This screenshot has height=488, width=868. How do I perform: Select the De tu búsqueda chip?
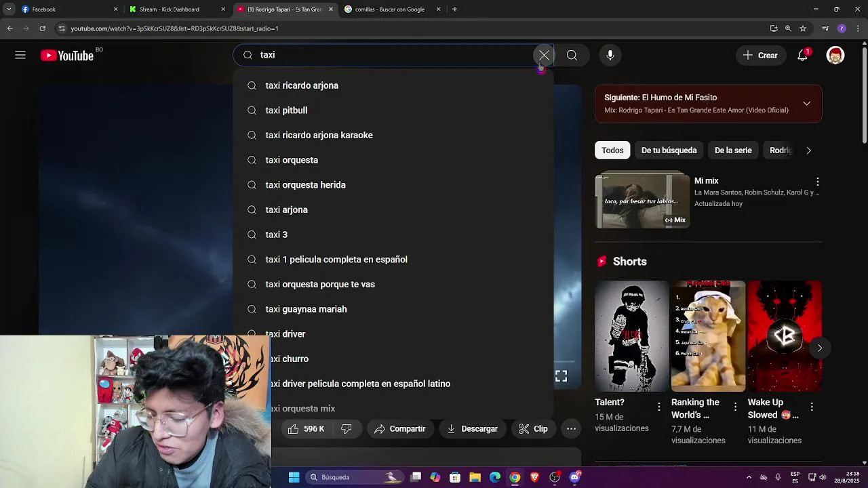point(669,150)
